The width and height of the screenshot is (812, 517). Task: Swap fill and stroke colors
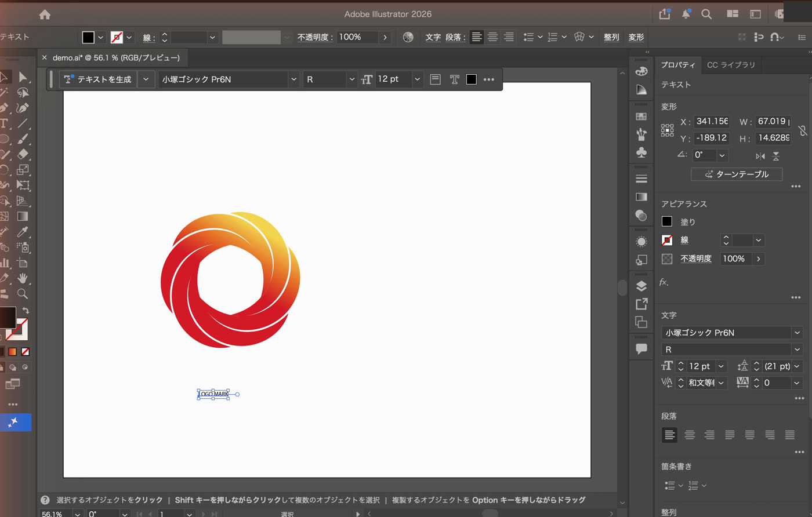(26, 311)
